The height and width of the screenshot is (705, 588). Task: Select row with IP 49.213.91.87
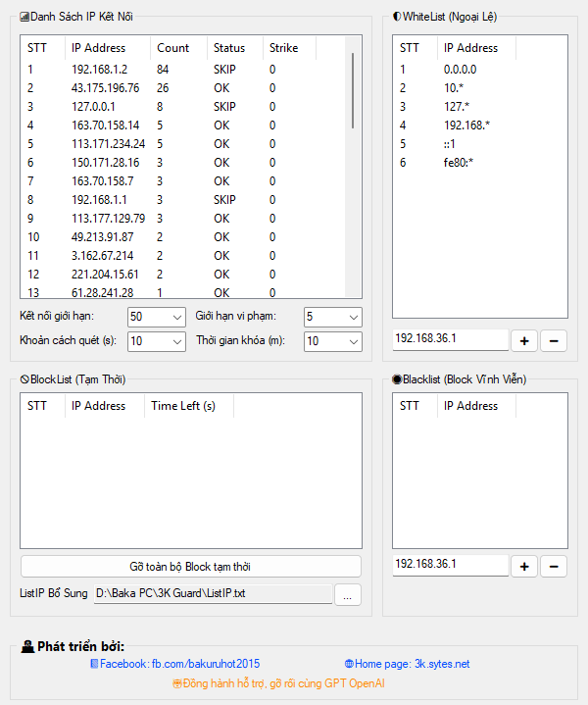(183, 237)
